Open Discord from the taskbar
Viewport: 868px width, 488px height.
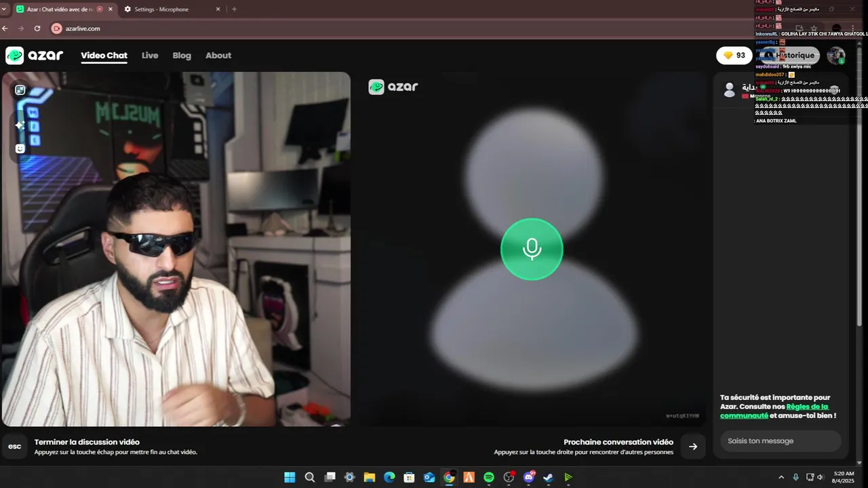pos(529,477)
